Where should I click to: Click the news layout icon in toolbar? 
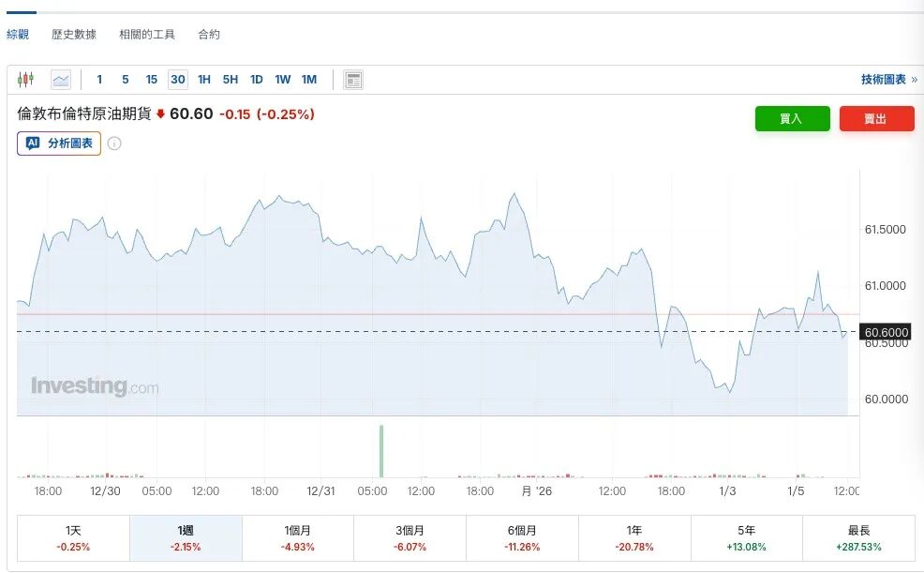click(x=353, y=80)
